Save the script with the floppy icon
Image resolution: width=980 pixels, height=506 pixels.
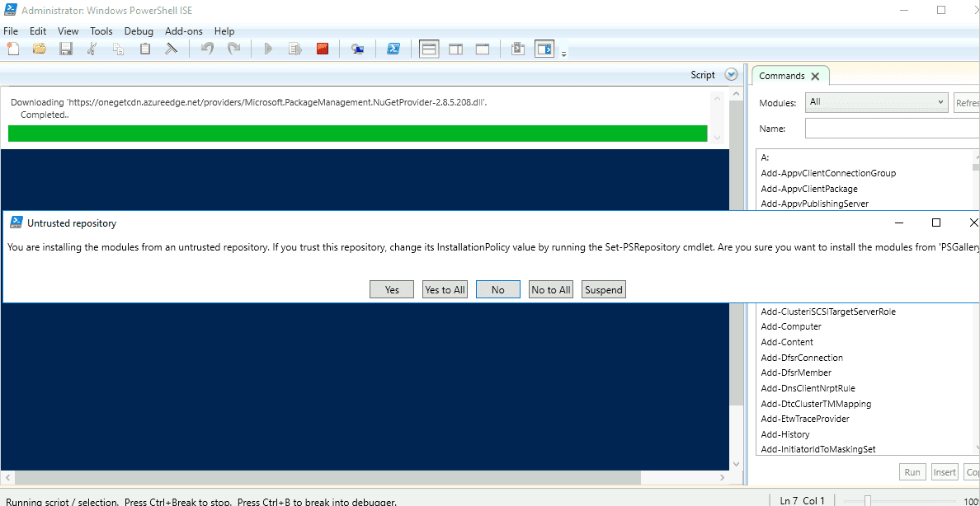(x=66, y=49)
